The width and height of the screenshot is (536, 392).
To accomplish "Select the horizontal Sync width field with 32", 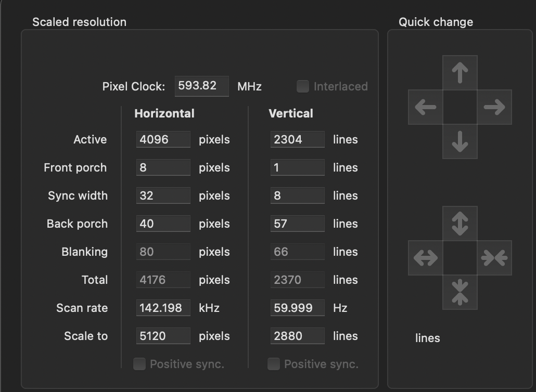I will coord(163,195).
